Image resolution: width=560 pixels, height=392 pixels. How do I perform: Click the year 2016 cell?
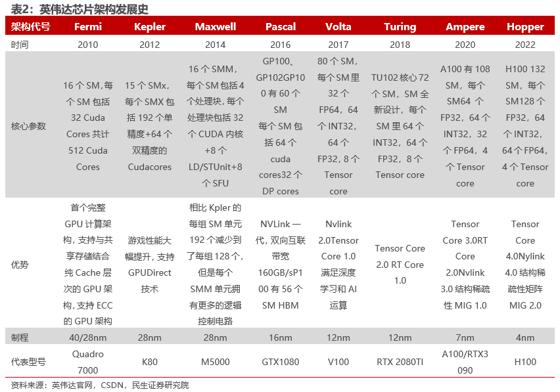click(281, 45)
